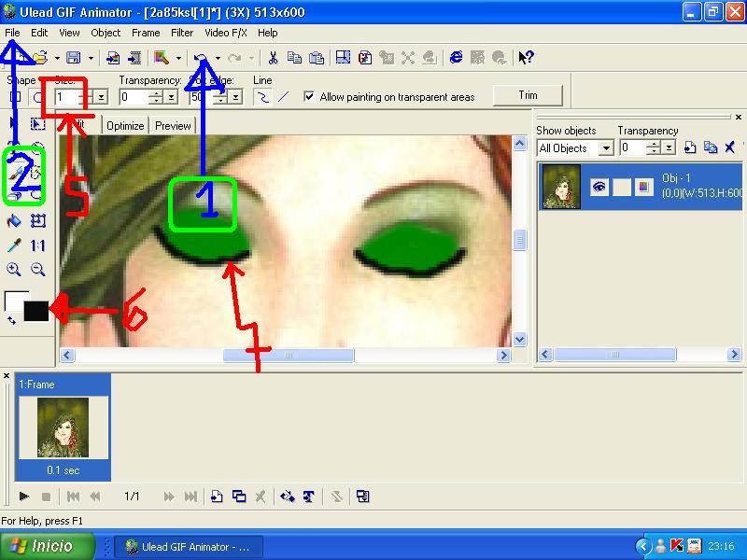Image resolution: width=747 pixels, height=560 pixels.
Task: Click the Duplicate Frame icon
Action: tap(239, 497)
